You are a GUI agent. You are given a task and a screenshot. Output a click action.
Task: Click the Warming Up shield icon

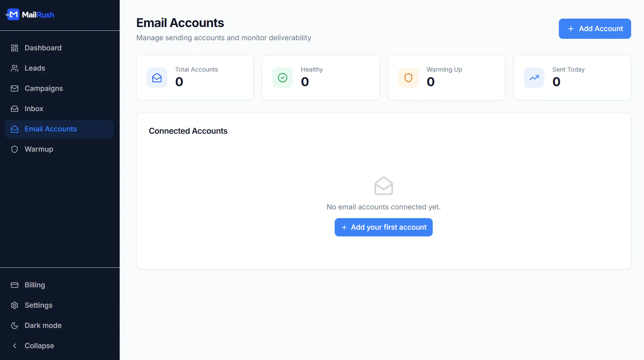click(408, 78)
